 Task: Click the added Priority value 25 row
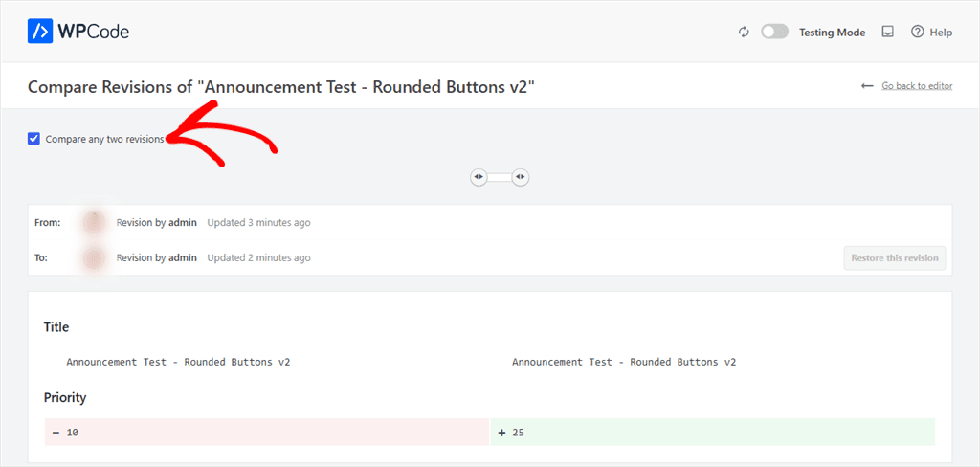713,432
